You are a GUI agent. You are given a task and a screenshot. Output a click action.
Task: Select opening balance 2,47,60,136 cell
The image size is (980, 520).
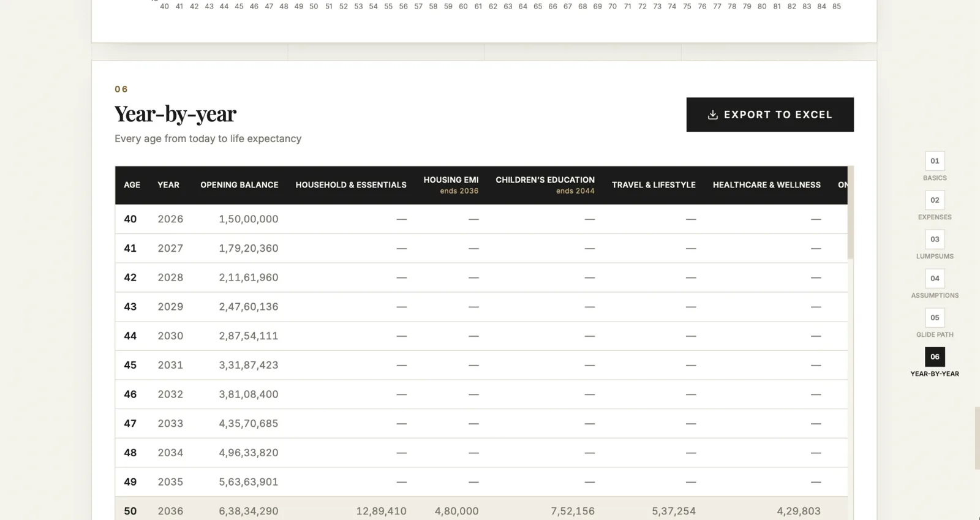tap(249, 307)
